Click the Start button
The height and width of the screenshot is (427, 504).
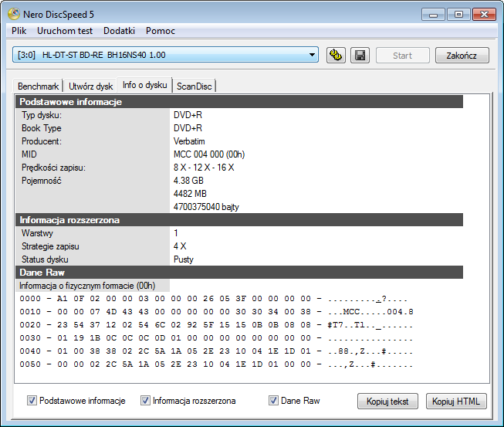(x=402, y=56)
